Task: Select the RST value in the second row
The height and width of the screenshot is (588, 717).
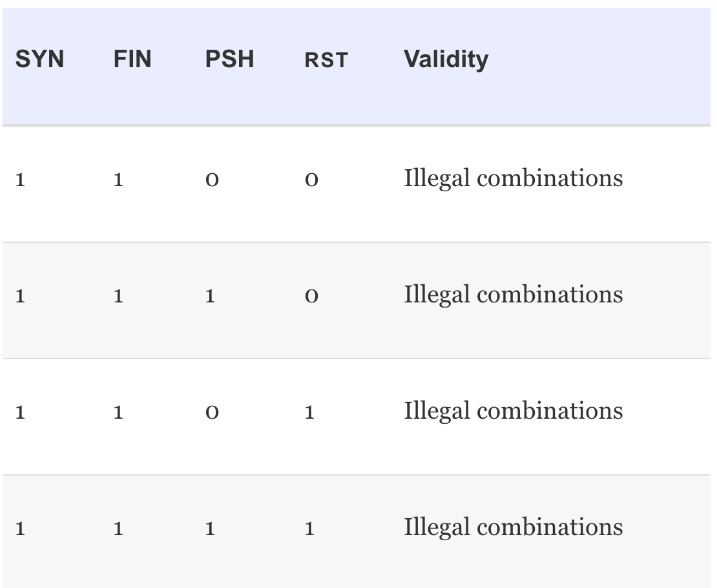Action: (311, 296)
